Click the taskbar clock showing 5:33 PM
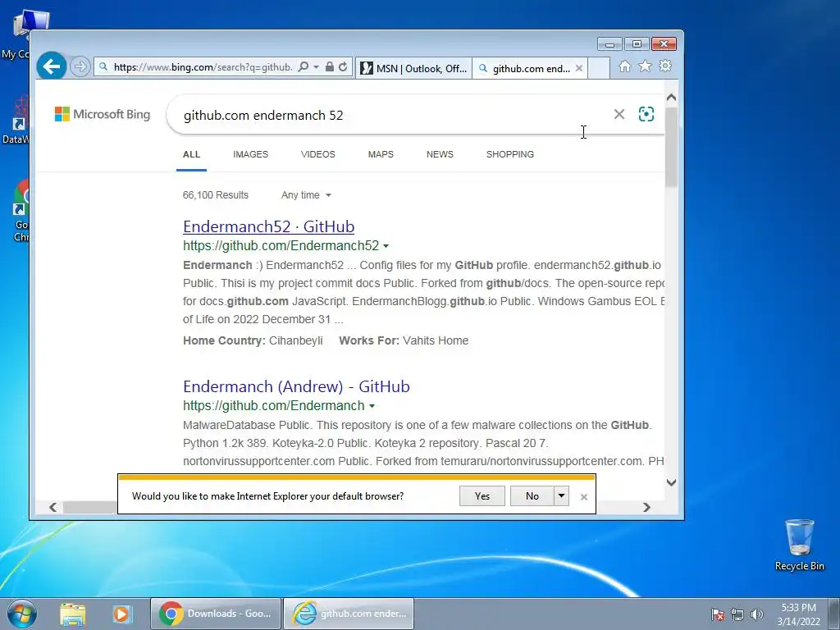The height and width of the screenshot is (630, 840). click(799, 614)
